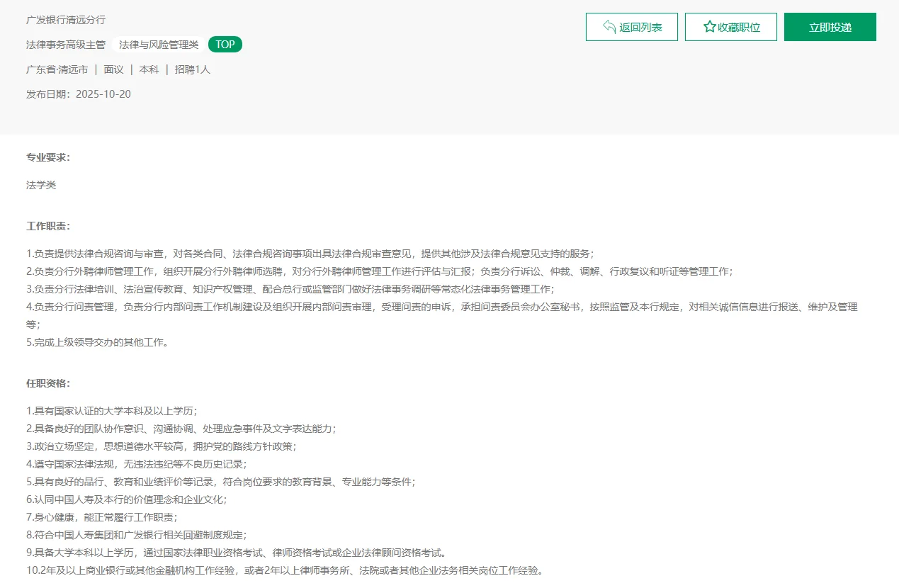The image size is (899, 588).
Task: Click the location text 广东省·清远市
Action: [57, 69]
